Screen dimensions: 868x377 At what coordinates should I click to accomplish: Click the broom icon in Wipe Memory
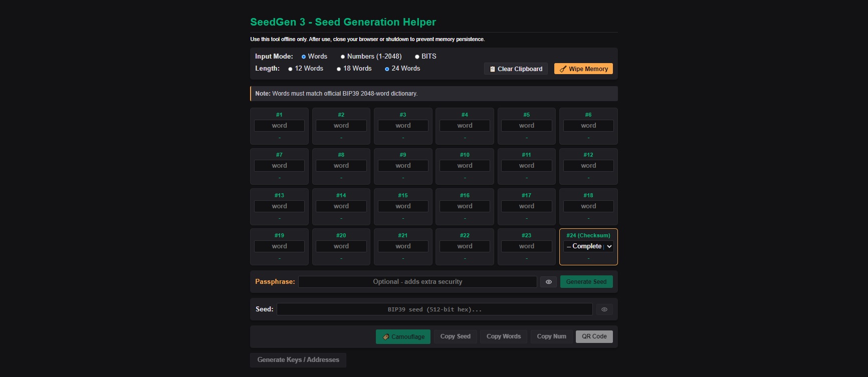point(563,69)
